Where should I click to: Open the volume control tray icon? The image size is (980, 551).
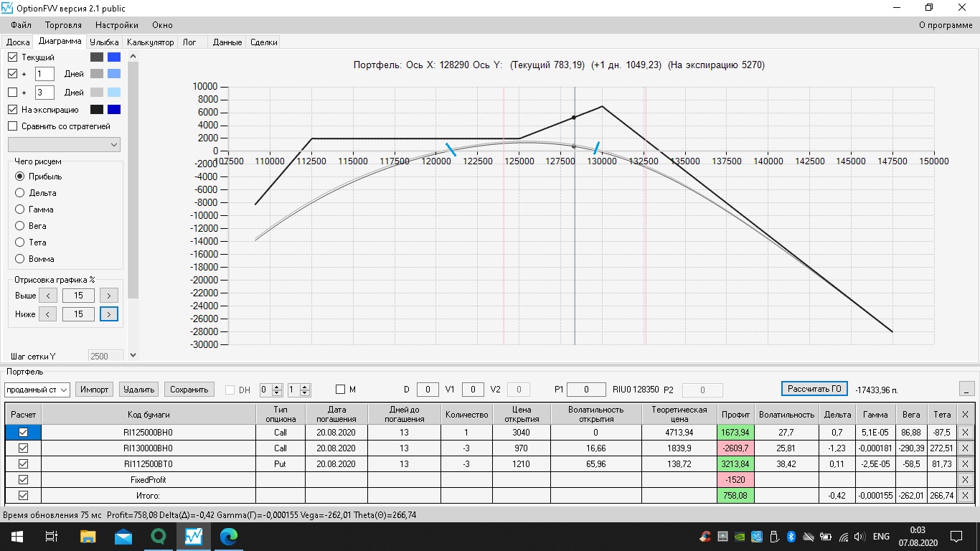861,537
